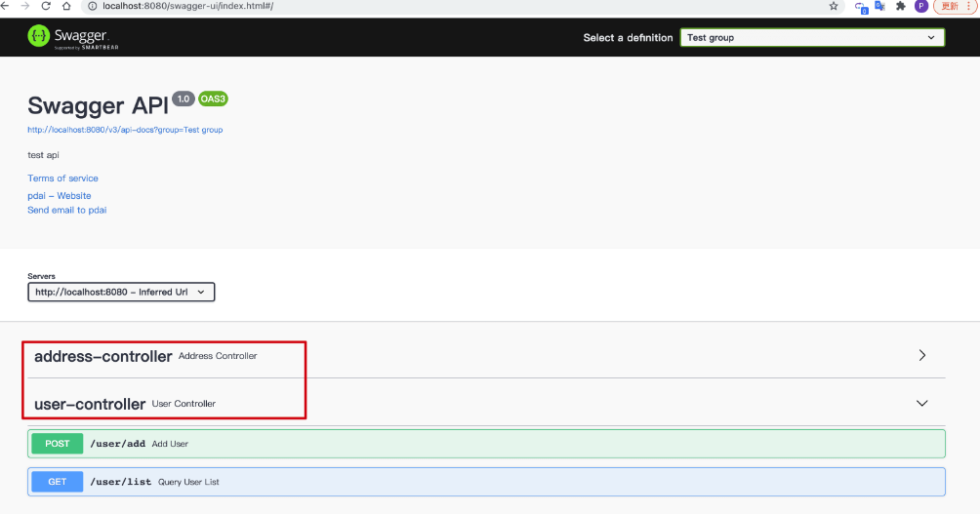Open the Servers dropdown list
Image resolution: width=980 pixels, height=514 pixels.
click(x=121, y=292)
